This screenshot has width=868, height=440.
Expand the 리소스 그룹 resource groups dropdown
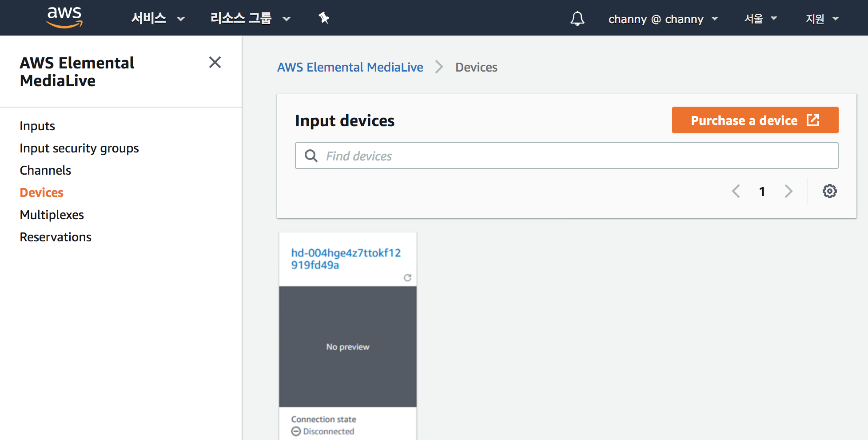(x=250, y=18)
